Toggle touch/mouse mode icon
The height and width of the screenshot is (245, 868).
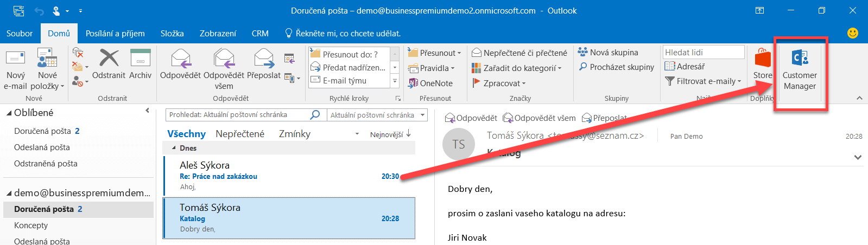56,11
